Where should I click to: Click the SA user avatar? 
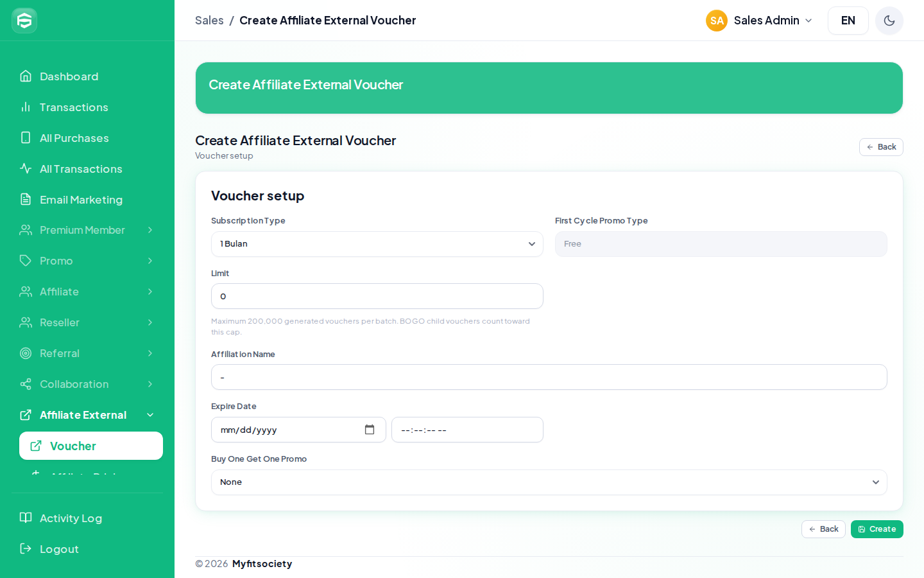tap(717, 21)
